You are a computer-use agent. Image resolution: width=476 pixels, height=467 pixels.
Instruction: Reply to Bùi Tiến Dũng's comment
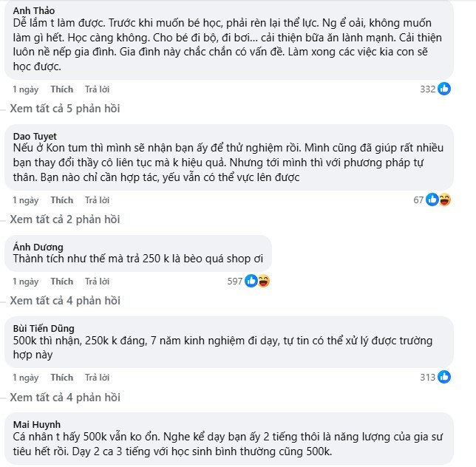click(97, 378)
